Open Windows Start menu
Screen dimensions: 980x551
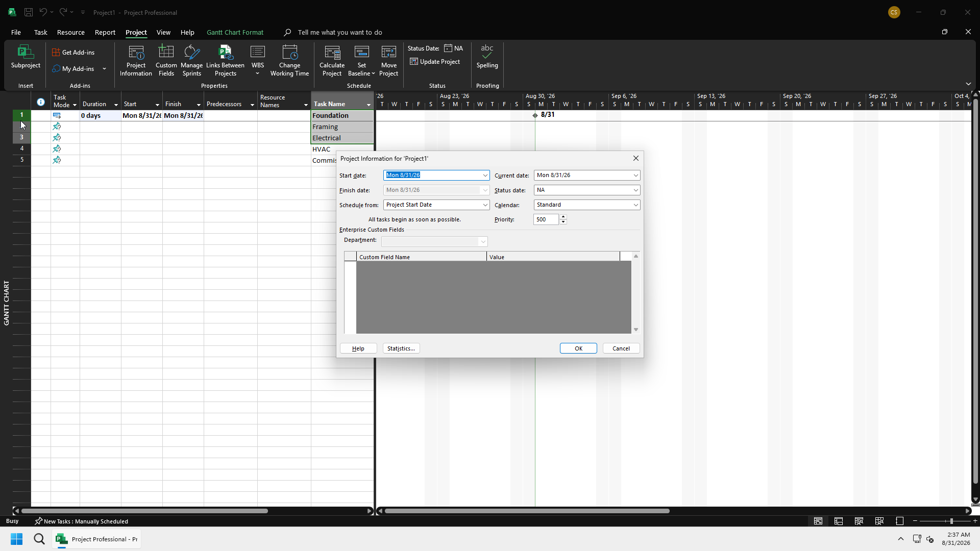pyautogui.click(x=17, y=539)
